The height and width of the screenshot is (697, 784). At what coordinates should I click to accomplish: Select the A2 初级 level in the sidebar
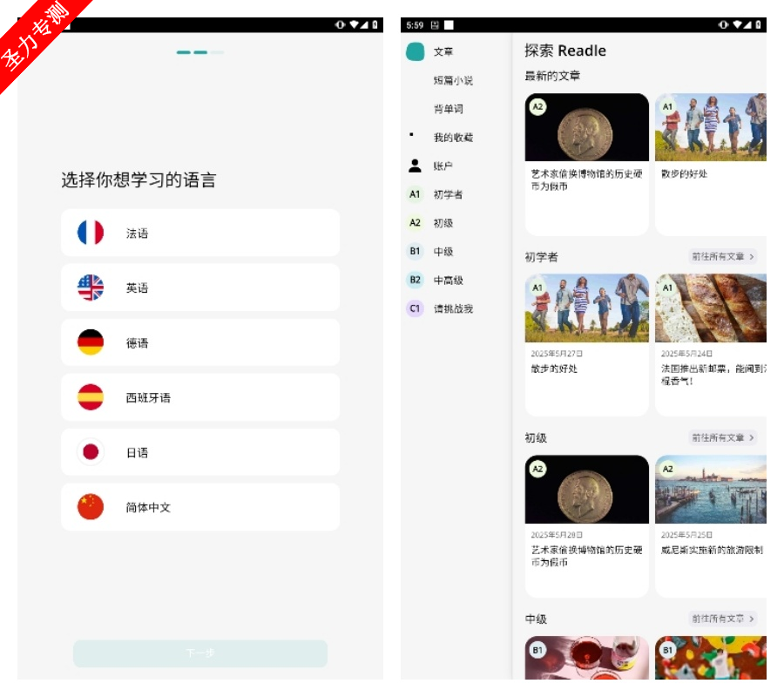430,223
